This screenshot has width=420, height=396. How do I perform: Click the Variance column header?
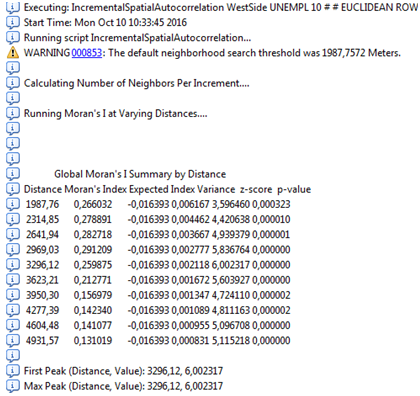[216, 189]
